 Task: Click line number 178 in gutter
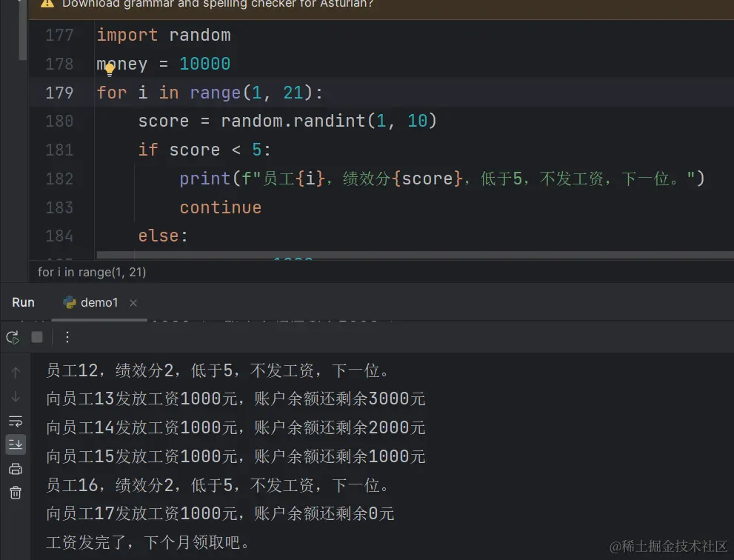(59, 64)
